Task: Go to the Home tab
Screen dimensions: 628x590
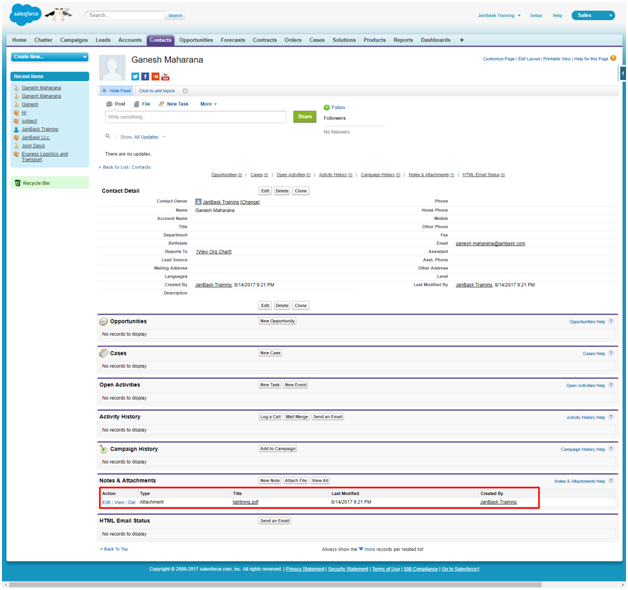Action: pyautogui.click(x=19, y=40)
